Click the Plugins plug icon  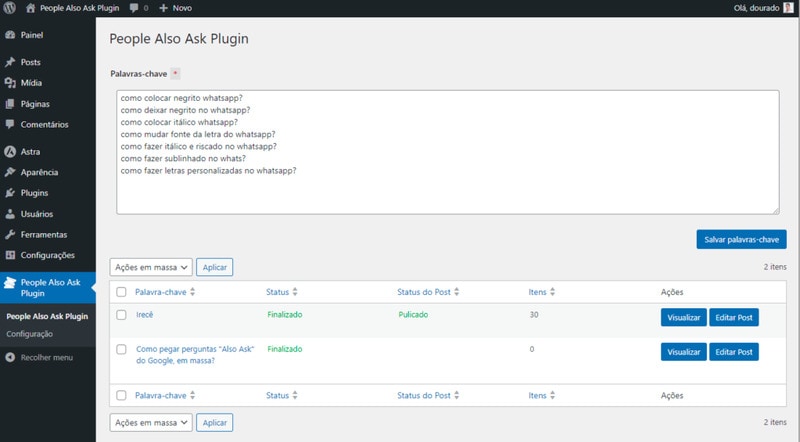point(10,193)
